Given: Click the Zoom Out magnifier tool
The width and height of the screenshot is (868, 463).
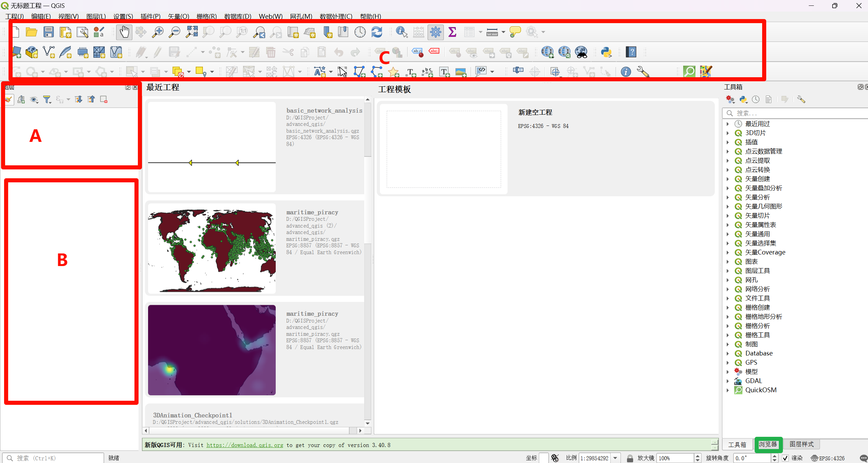Looking at the screenshot, I should (175, 32).
